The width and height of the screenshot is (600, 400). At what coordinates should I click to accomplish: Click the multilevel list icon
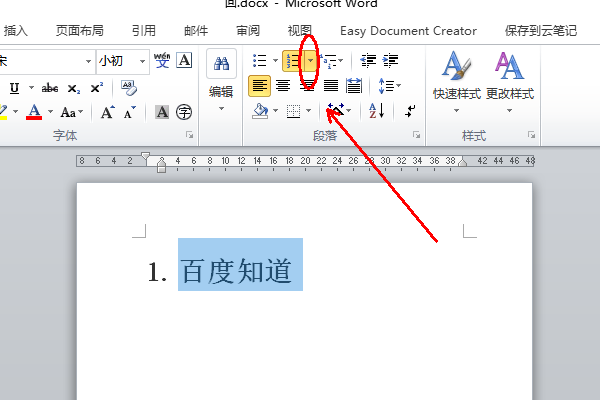tap(328, 61)
